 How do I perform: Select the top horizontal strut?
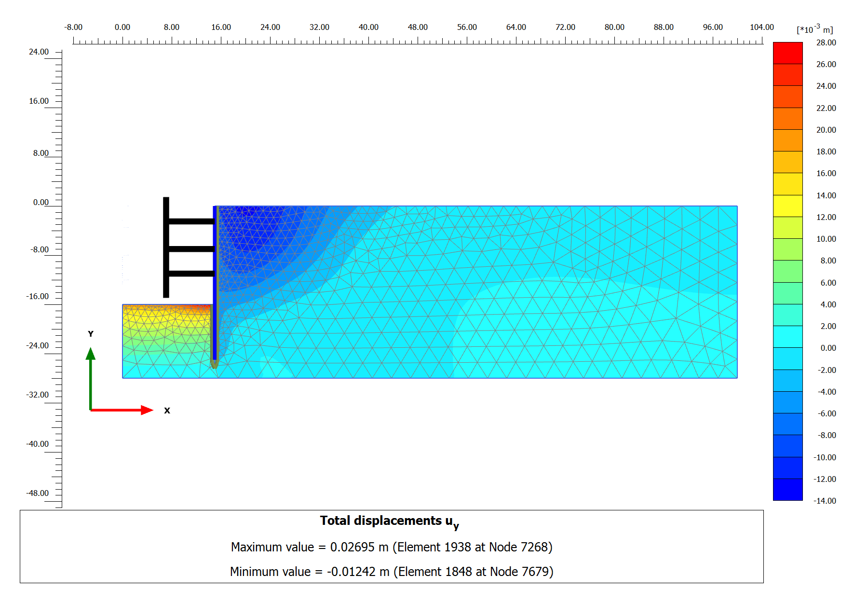click(x=191, y=221)
